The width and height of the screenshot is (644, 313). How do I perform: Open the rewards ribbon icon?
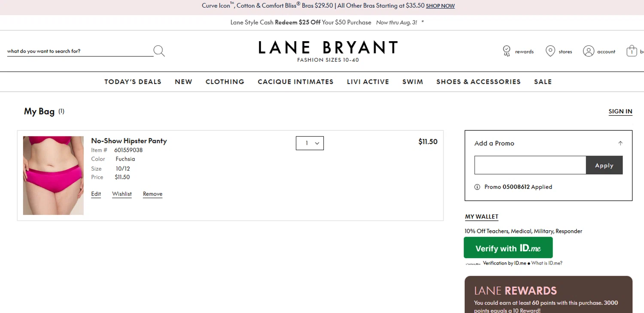pyautogui.click(x=507, y=51)
